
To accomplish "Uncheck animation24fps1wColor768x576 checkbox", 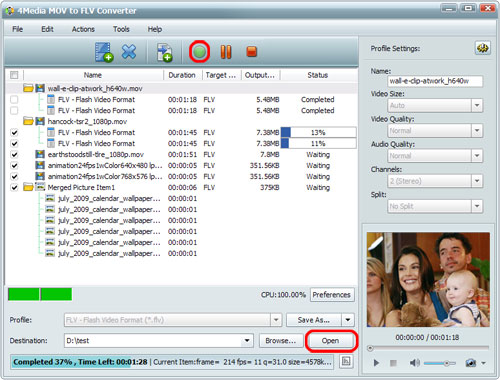I will 14,176.
